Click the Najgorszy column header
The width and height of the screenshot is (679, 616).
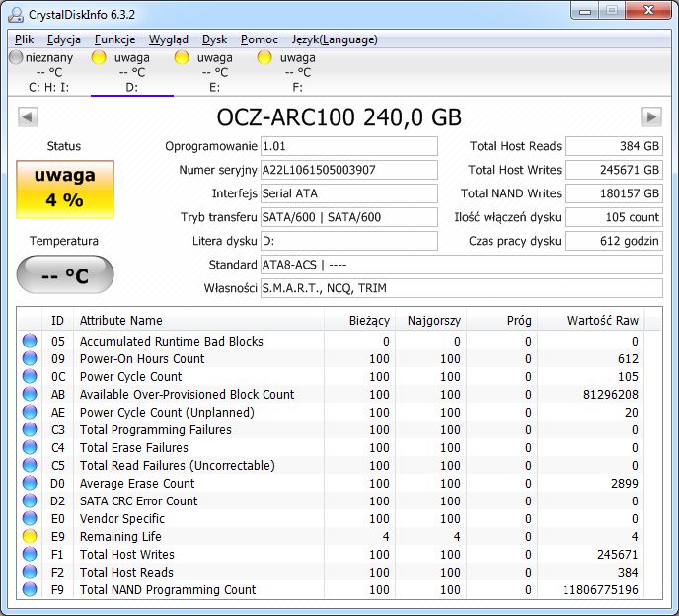click(x=430, y=321)
